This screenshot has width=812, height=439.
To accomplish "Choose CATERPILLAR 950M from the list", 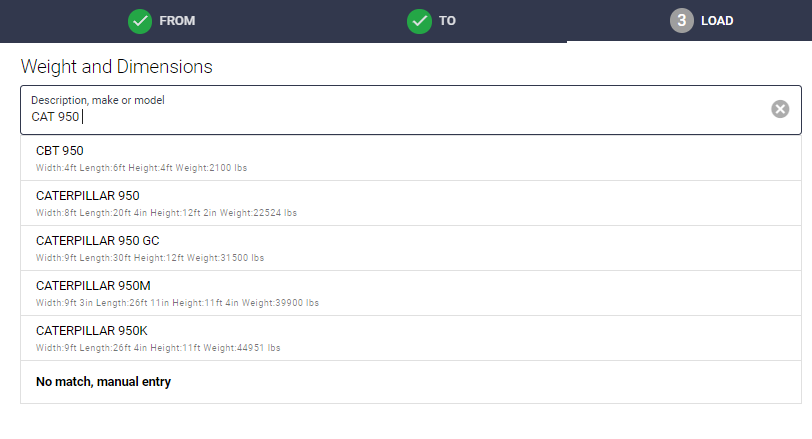I will coord(411,293).
